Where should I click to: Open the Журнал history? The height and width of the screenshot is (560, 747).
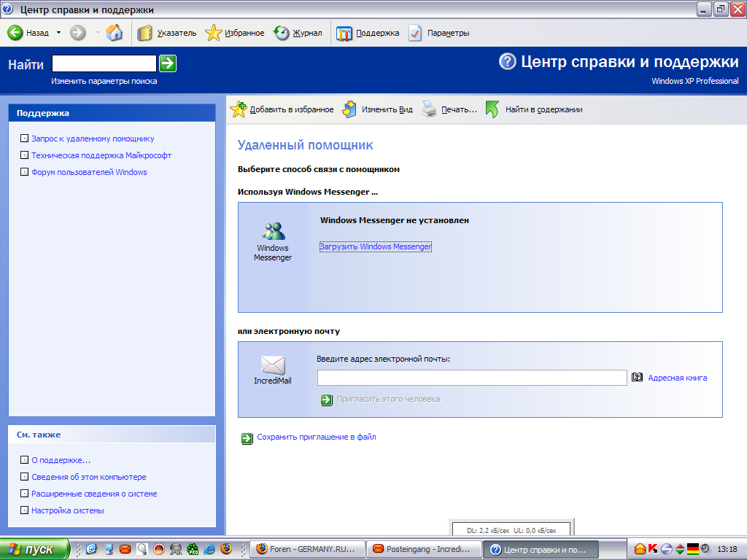[x=298, y=33]
